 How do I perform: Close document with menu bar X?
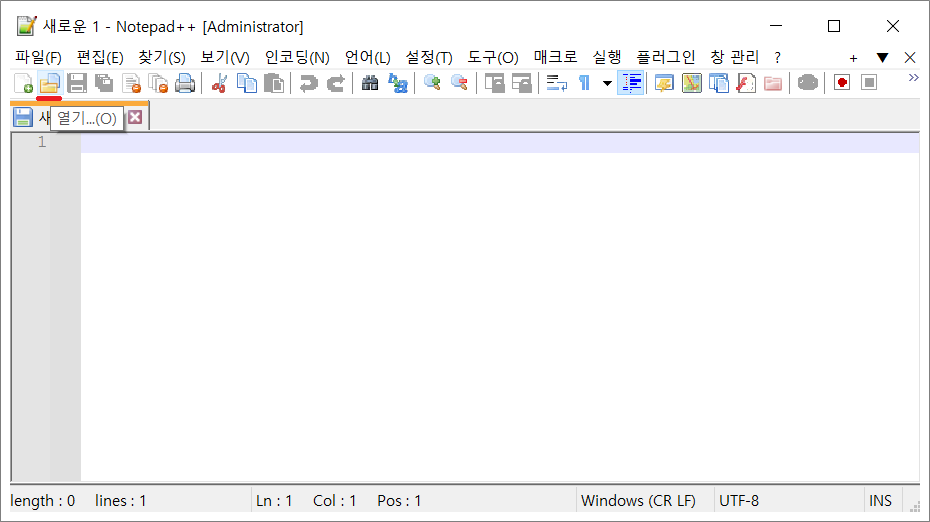click(910, 58)
